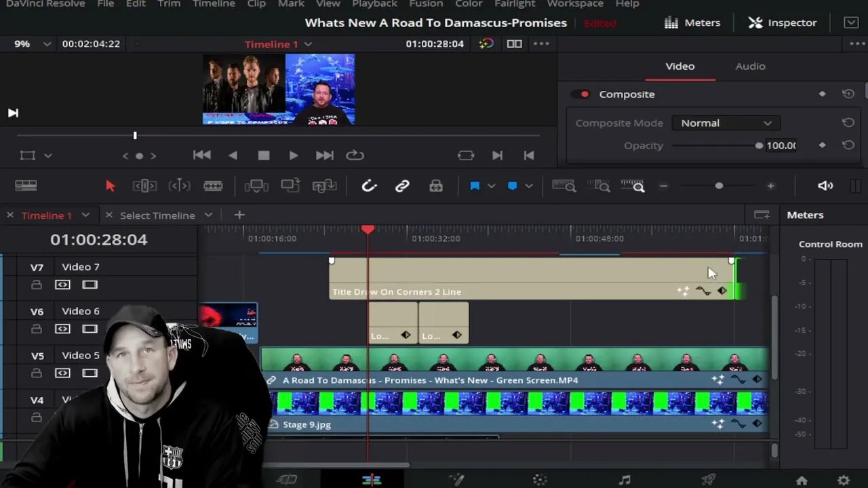Click the Match Frame icon in transport bar

tap(466, 155)
